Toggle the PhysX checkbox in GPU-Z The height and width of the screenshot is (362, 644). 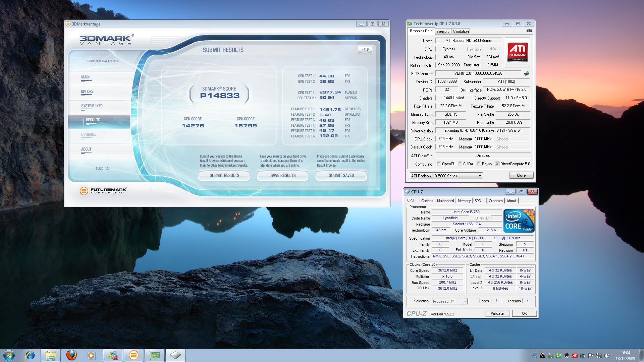479,164
